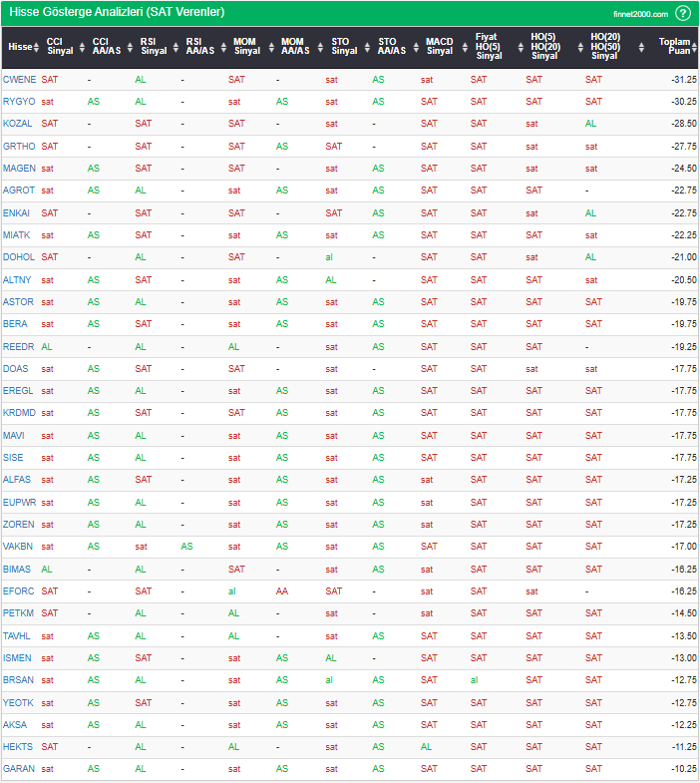
Task: Open the KOZAL stock link
Action: coord(18,124)
